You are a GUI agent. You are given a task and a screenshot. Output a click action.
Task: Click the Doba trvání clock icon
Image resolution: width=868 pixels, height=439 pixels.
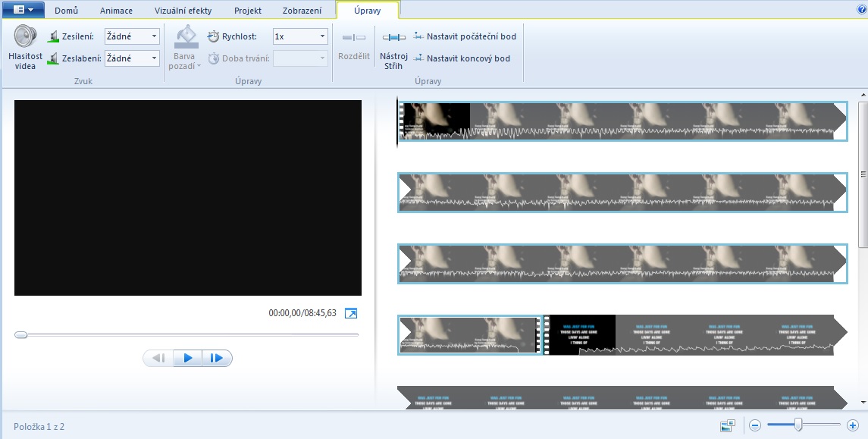point(213,58)
